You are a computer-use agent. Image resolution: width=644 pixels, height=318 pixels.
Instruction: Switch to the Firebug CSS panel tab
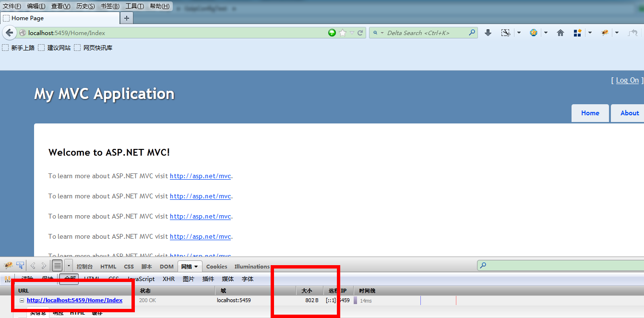tap(129, 267)
